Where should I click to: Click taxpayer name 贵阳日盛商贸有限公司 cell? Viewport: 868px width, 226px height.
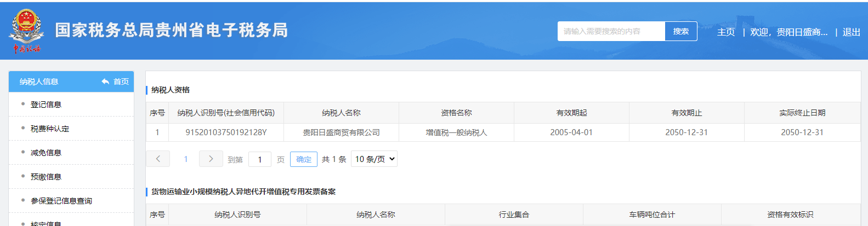[x=341, y=132]
